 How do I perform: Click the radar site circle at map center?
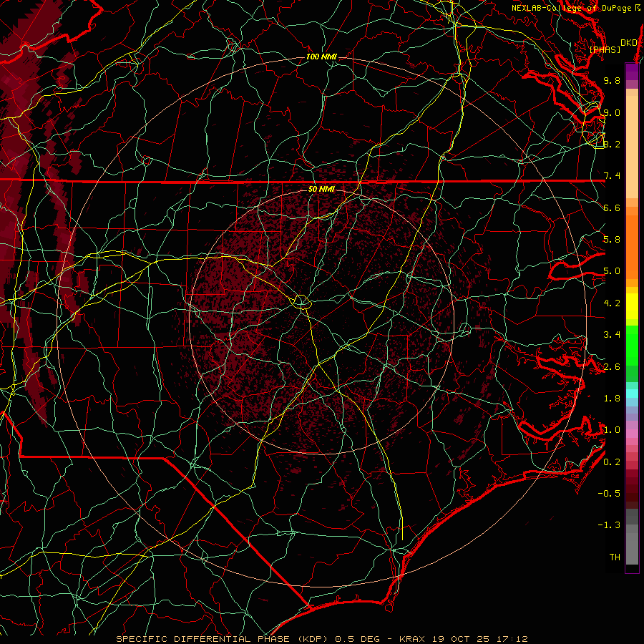tap(301, 302)
